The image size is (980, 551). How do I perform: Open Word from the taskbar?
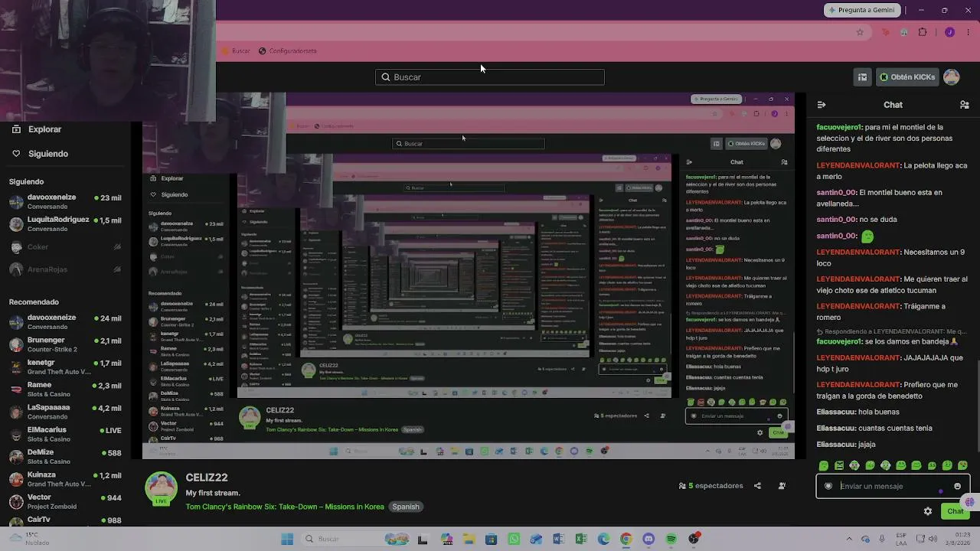[x=559, y=539]
